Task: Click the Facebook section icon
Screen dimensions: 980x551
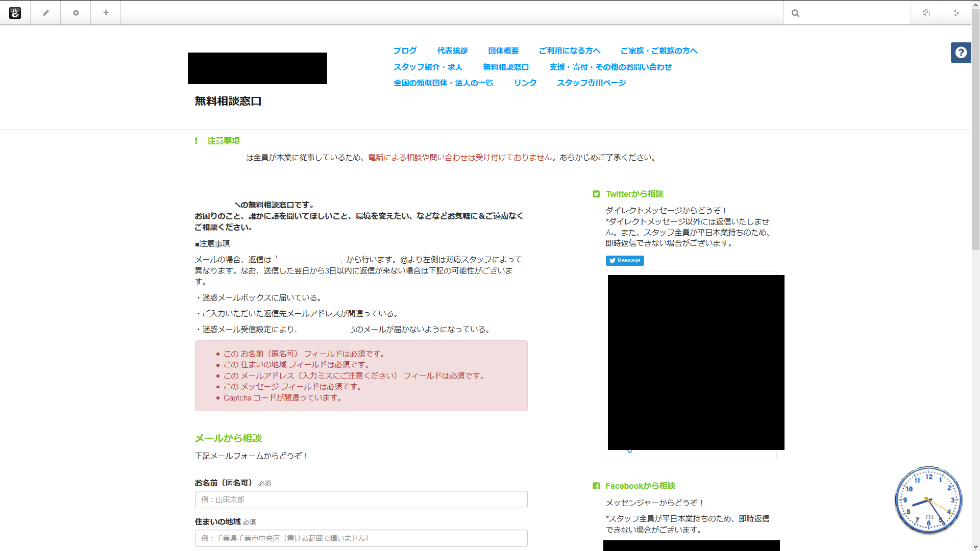Action: [596, 486]
